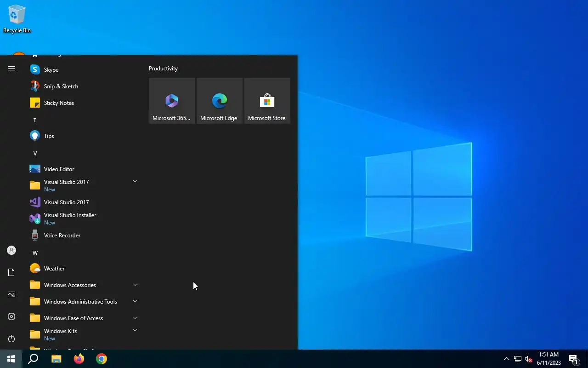Show hidden system tray icons

tap(506, 359)
